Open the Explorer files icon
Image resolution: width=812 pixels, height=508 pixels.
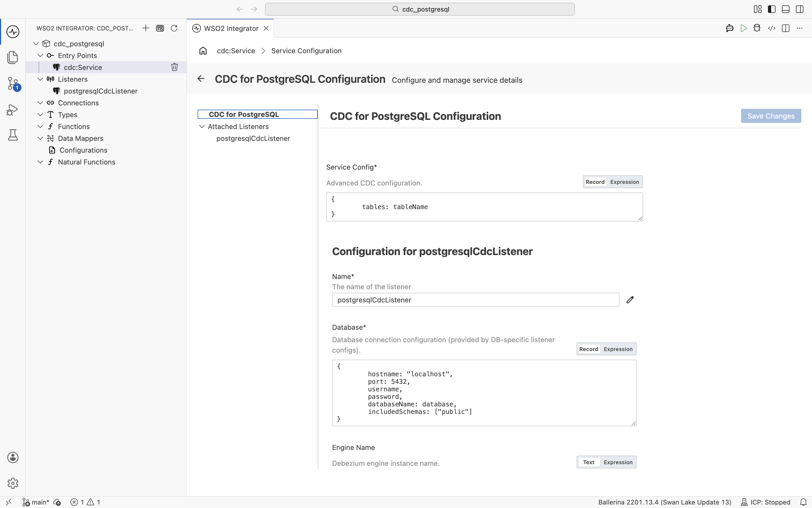click(13, 58)
